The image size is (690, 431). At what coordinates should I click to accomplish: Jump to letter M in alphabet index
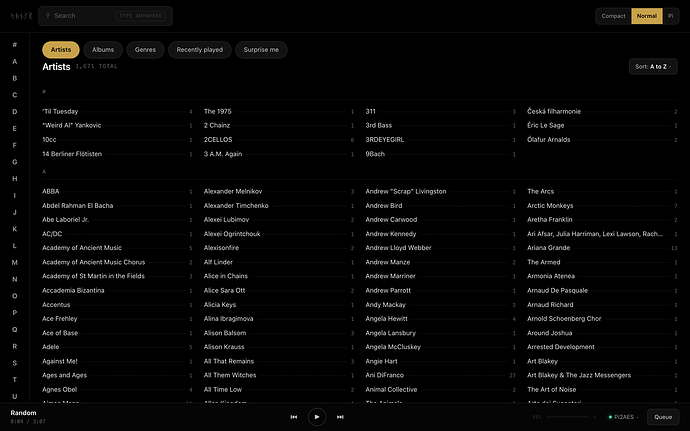pos(15,262)
